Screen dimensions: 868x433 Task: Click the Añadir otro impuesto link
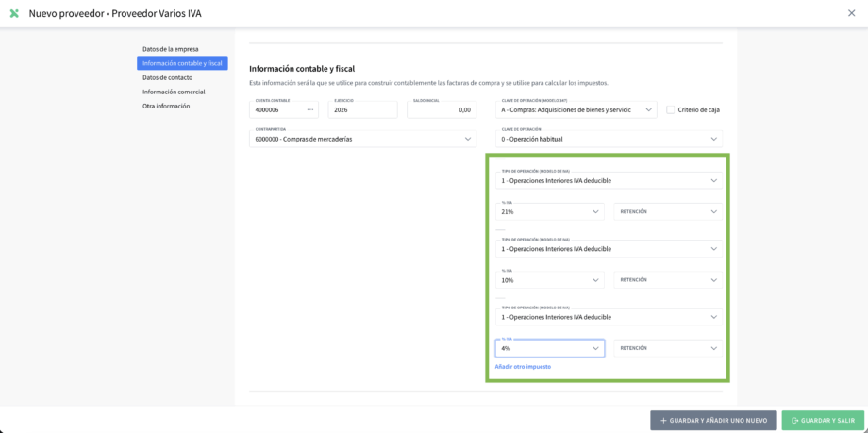coord(523,366)
